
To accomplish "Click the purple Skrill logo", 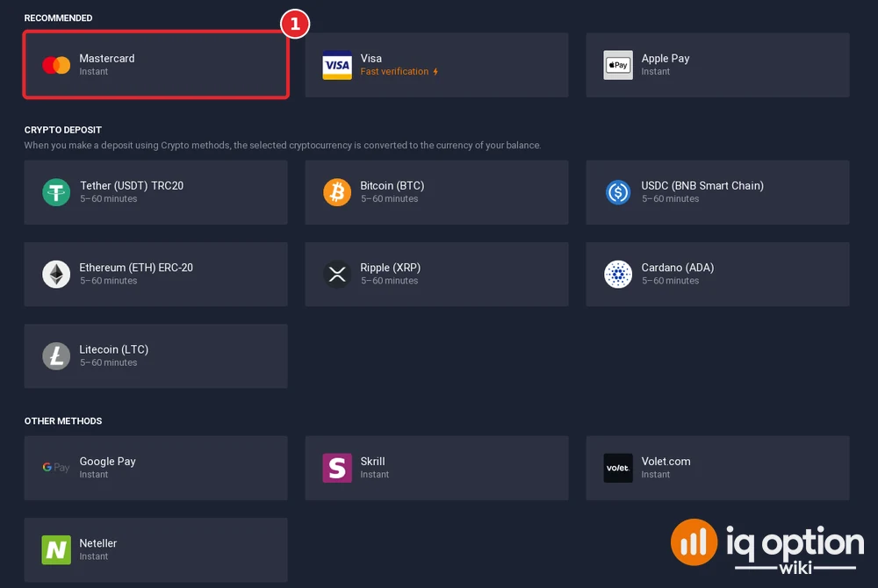I will [337, 468].
